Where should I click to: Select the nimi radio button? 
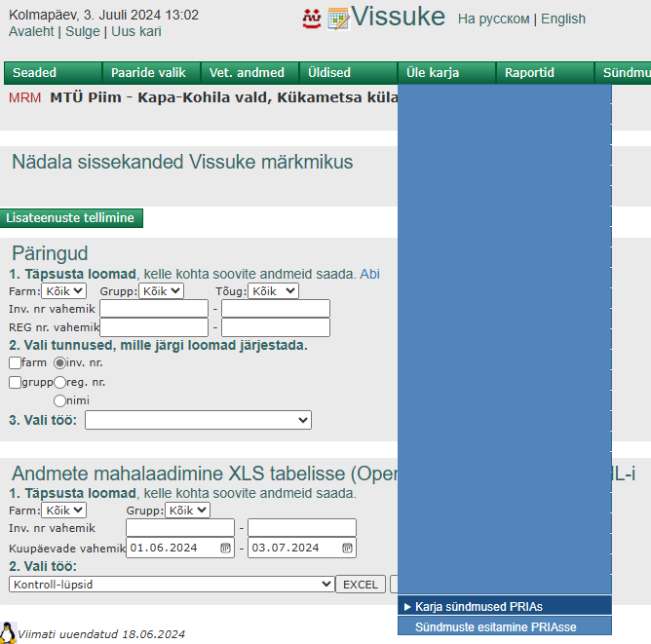click(59, 400)
